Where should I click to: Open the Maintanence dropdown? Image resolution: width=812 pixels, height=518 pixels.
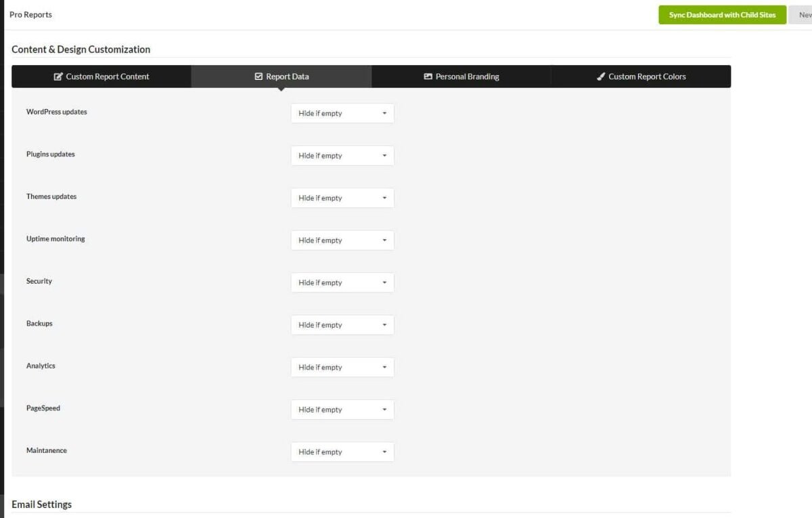(342, 452)
